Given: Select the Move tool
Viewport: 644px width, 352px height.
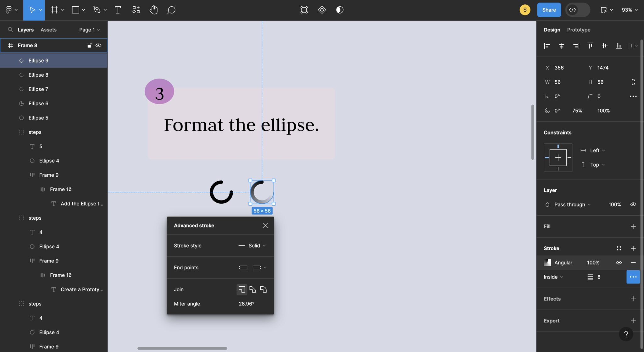Looking at the screenshot, I should coord(32,10).
